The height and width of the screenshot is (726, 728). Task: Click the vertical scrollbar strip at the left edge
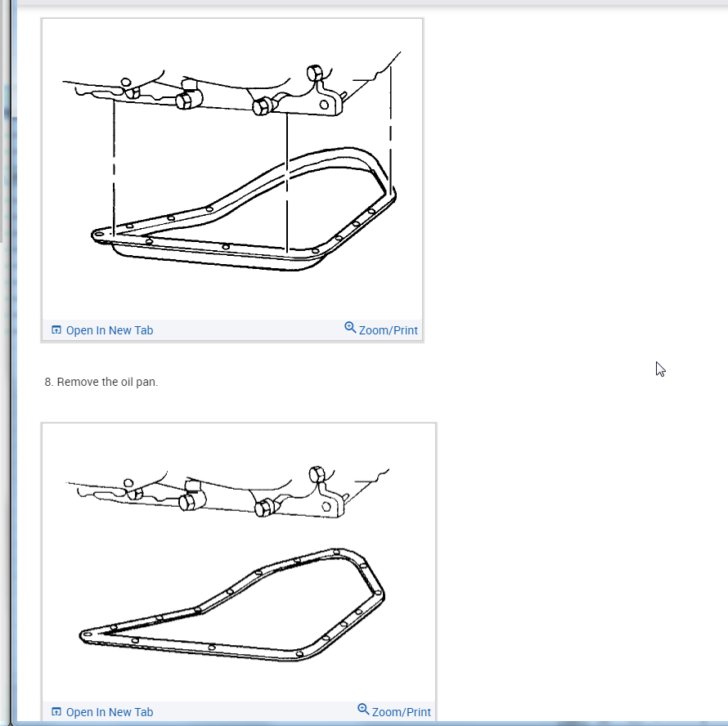pos(2,121)
